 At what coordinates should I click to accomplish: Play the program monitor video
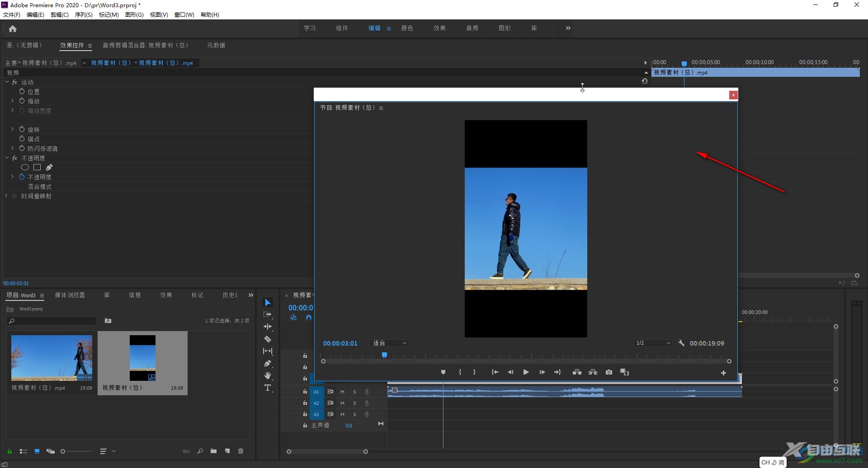click(x=526, y=372)
